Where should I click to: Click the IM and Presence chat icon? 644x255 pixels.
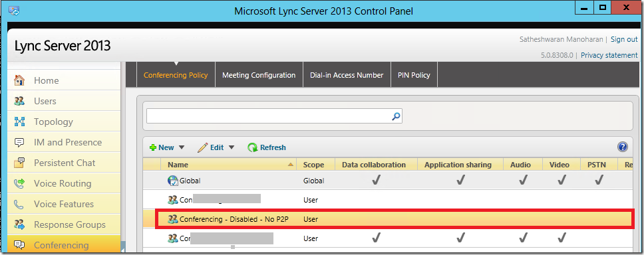[19, 142]
